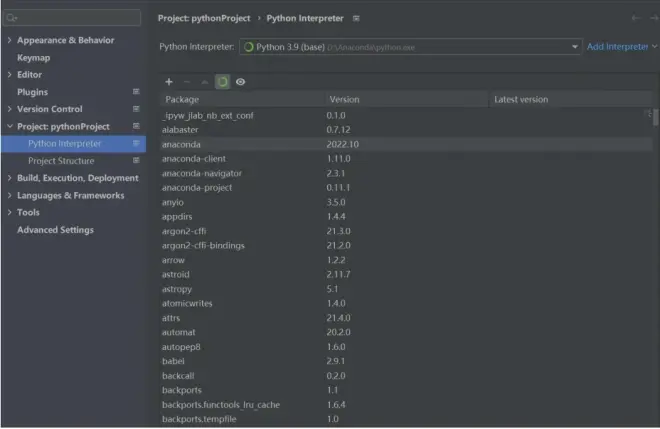Viewport: 660px width, 429px height.
Task: Open Keymap settings
Action: point(33,58)
